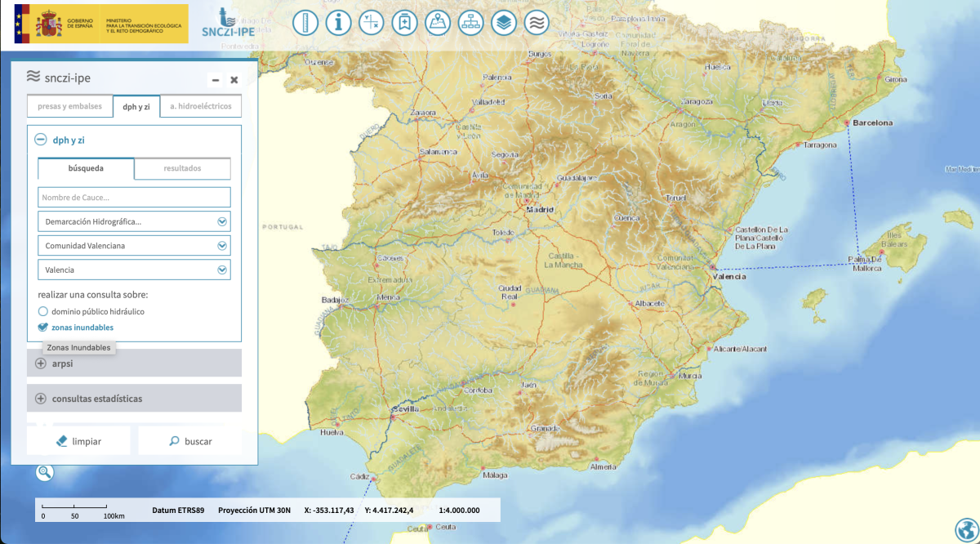Select the ruler measurement tool
The image size is (980, 544).
305,23
